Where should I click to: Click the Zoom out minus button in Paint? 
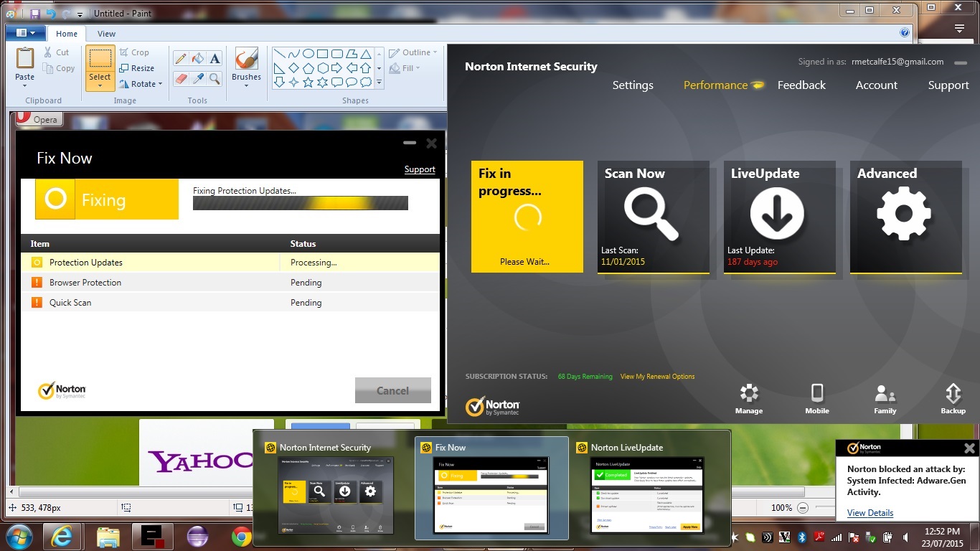pyautogui.click(x=803, y=507)
